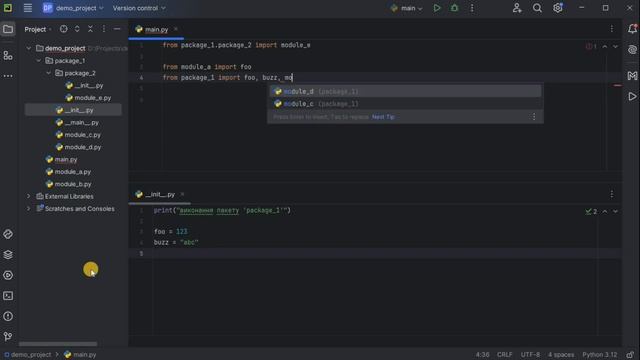Collapse package_1 folder
The height and width of the screenshot is (360, 640).
(x=38, y=61)
